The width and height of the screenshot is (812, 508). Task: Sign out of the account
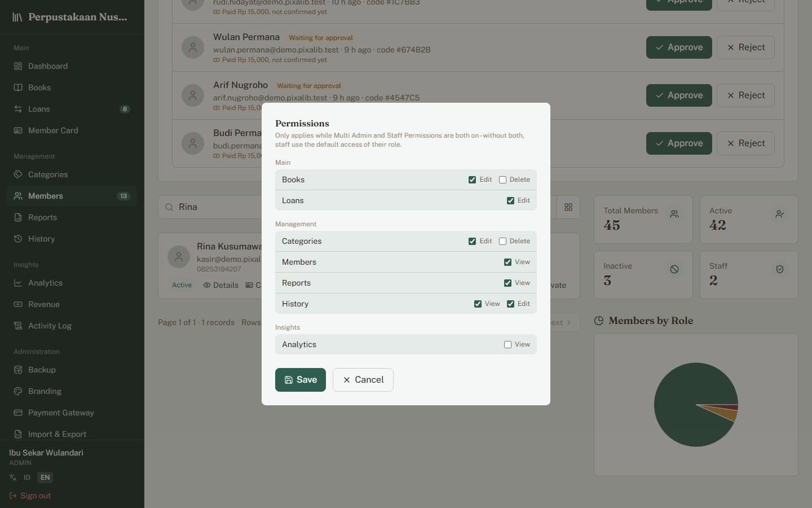[x=30, y=496]
